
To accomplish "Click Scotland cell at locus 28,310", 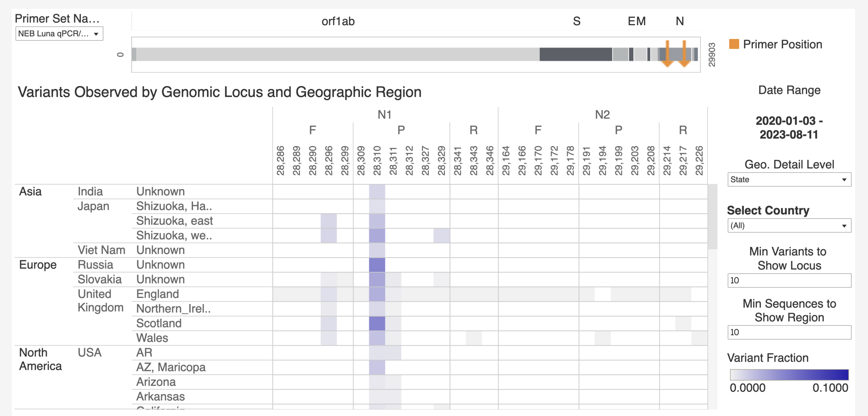I will 377,323.
